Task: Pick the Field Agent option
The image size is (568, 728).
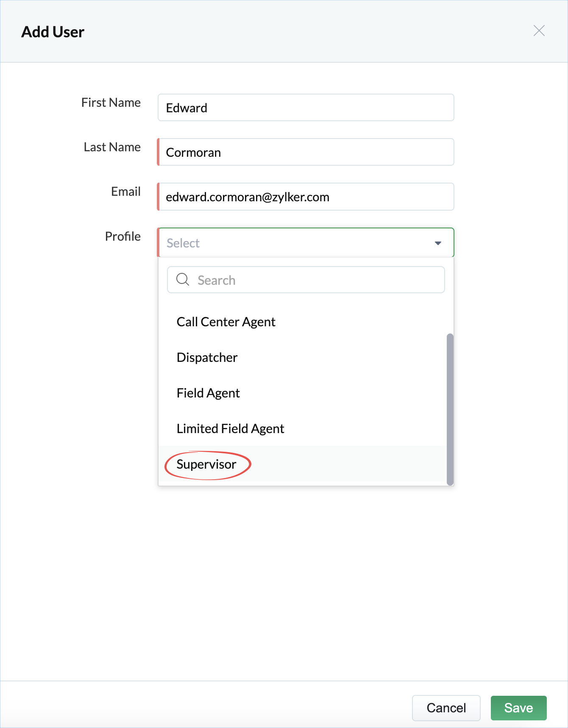Action: (x=303, y=393)
